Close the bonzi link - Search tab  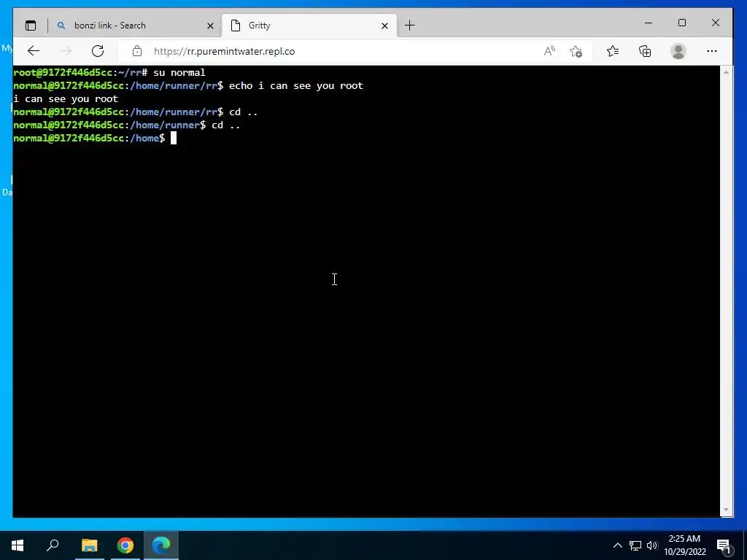(210, 26)
